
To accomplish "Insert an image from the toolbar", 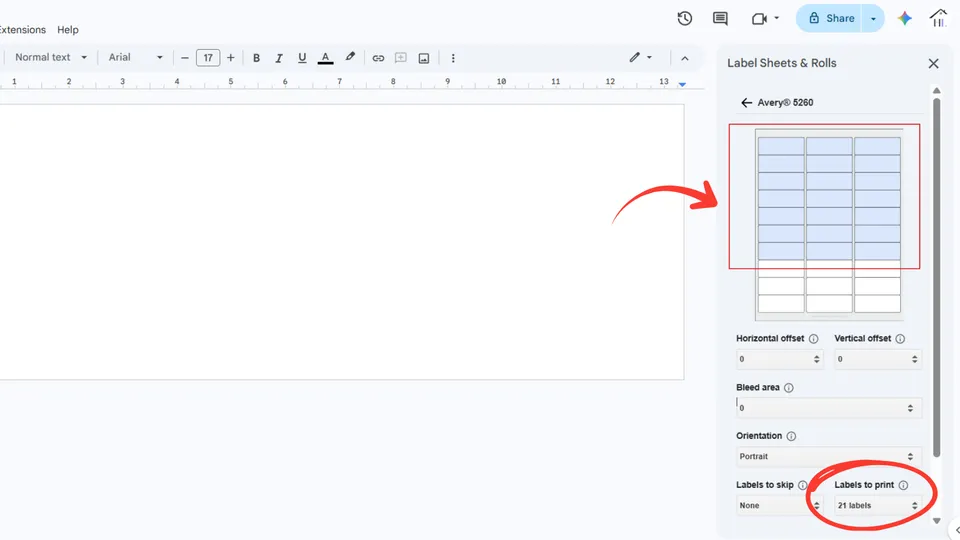I will 424,58.
